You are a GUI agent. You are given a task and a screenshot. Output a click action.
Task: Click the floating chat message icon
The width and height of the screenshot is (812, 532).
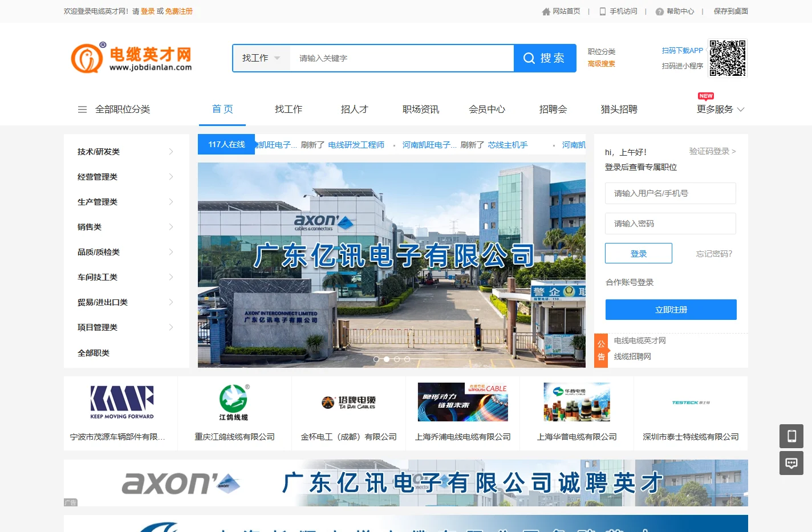791,463
